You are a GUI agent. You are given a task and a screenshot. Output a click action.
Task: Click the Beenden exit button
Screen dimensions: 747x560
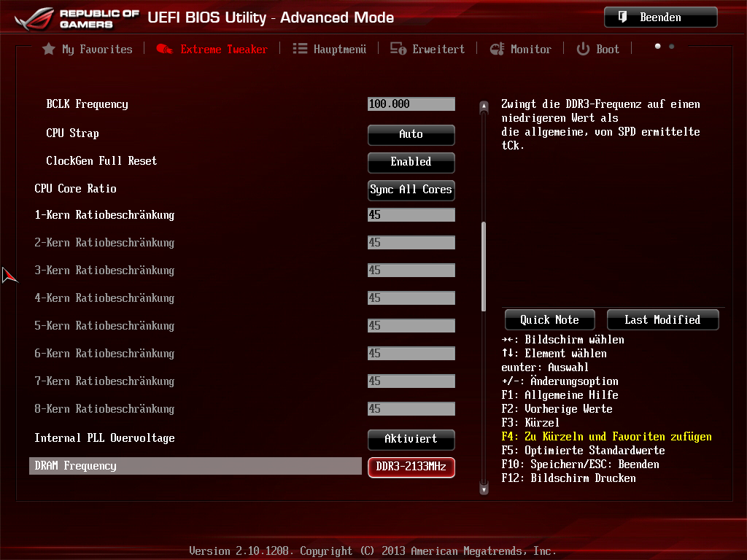pyautogui.click(x=660, y=17)
